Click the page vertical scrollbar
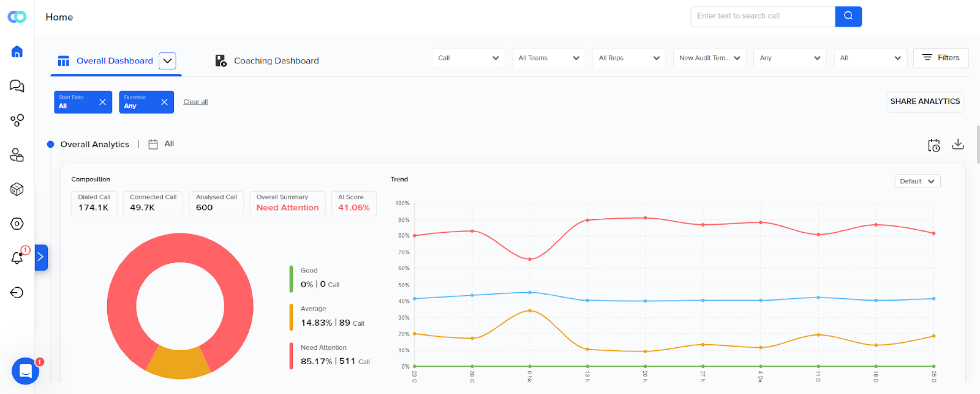 (978, 145)
